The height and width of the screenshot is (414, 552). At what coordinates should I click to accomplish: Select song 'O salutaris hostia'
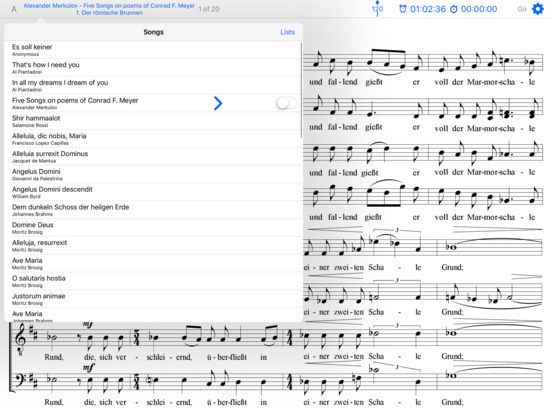point(153,281)
